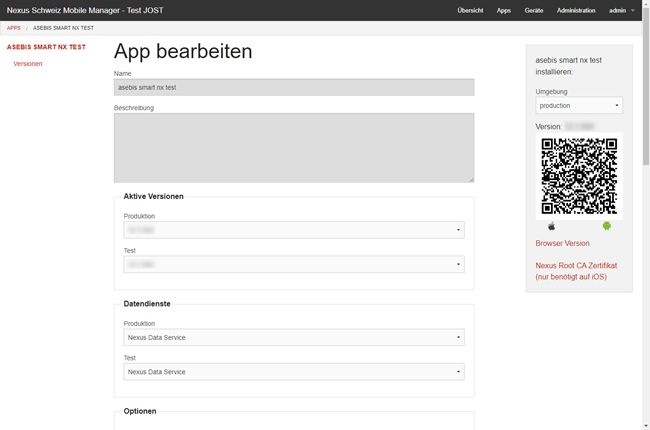Open the QR code image
Viewport: 650px width, 430px height.
(579, 176)
